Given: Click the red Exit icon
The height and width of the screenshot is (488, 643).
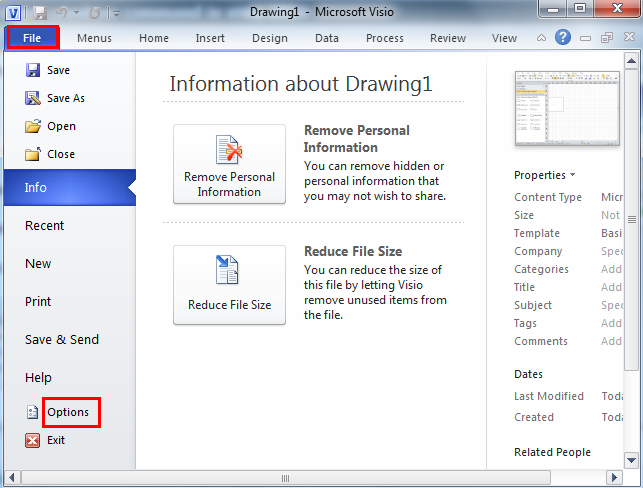Looking at the screenshot, I should click(33, 440).
